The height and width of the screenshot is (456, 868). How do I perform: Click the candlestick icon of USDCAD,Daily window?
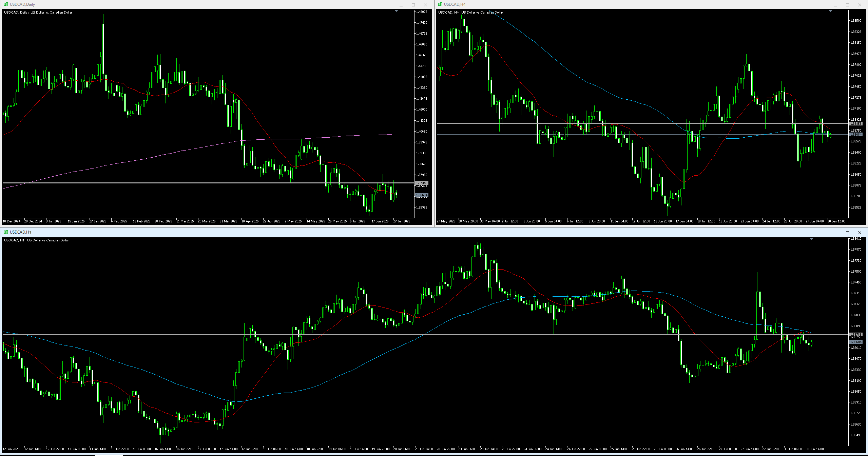pos(6,4)
